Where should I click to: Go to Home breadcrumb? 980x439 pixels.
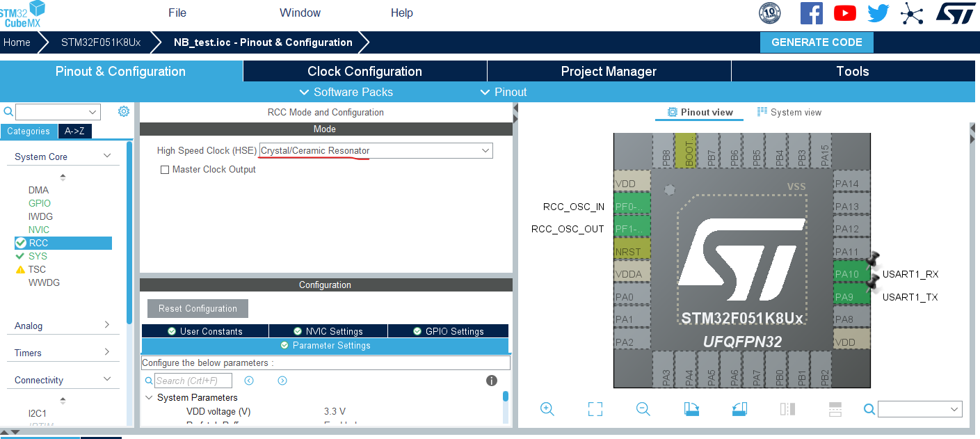(x=17, y=42)
